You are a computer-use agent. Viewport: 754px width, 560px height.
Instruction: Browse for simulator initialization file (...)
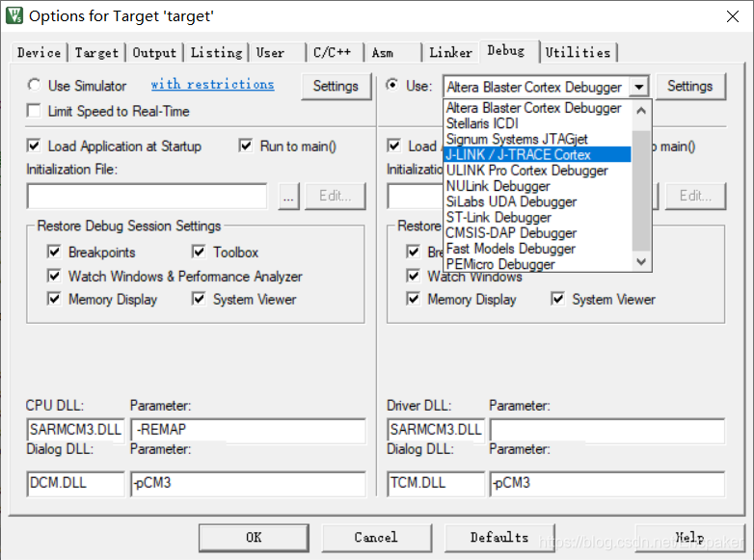pyautogui.click(x=288, y=196)
